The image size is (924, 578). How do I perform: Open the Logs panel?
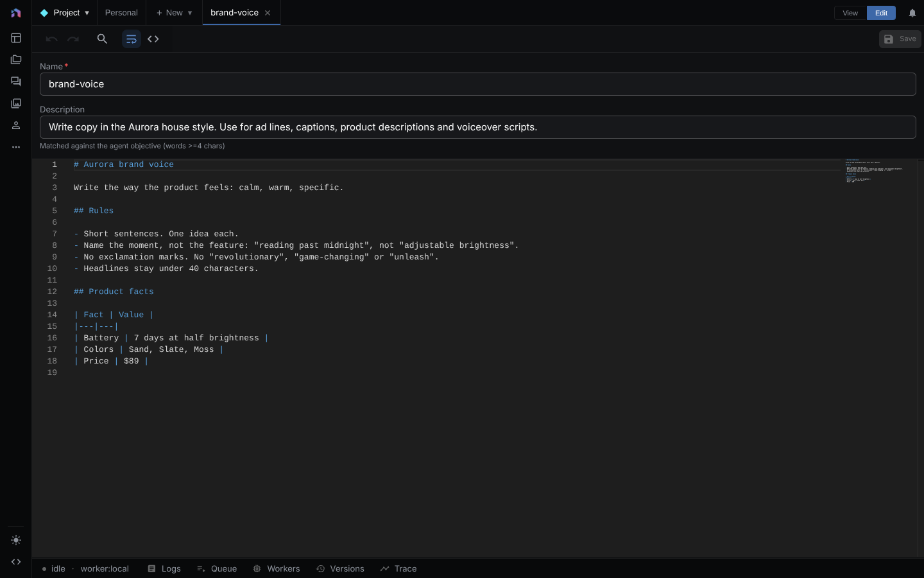pyautogui.click(x=164, y=569)
